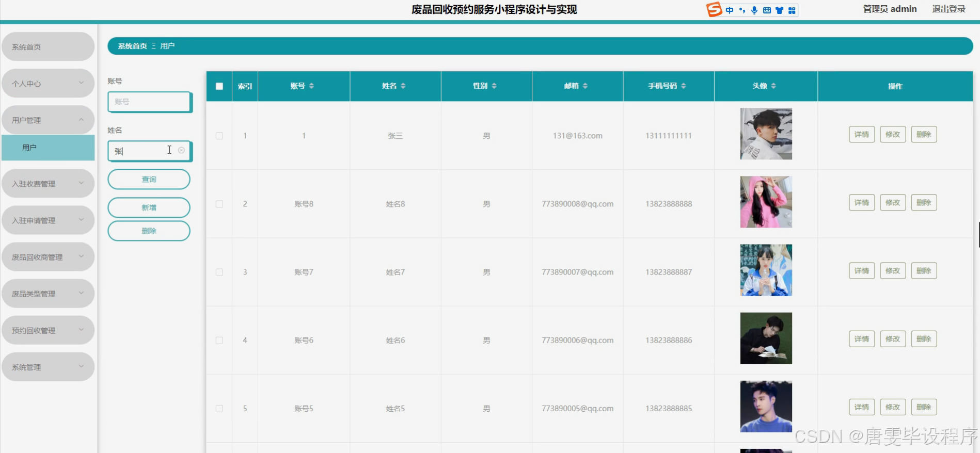
Task: Click the Sogou input method logo
Action: point(714,9)
